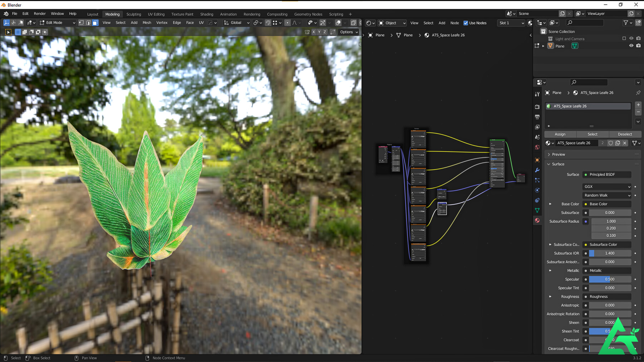Open the Edit Mode dropdown
The image size is (644, 362).
tap(57, 23)
